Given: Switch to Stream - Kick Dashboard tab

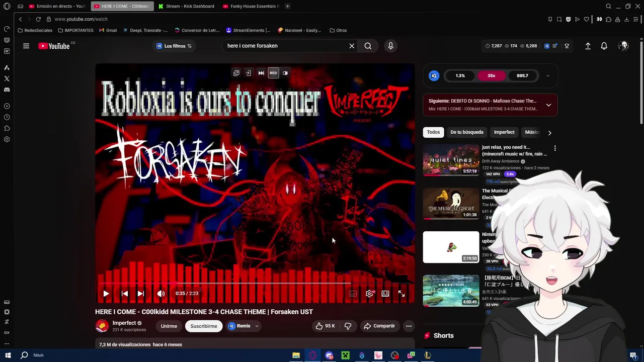Looking at the screenshot, I should pyautogui.click(x=186, y=6).
